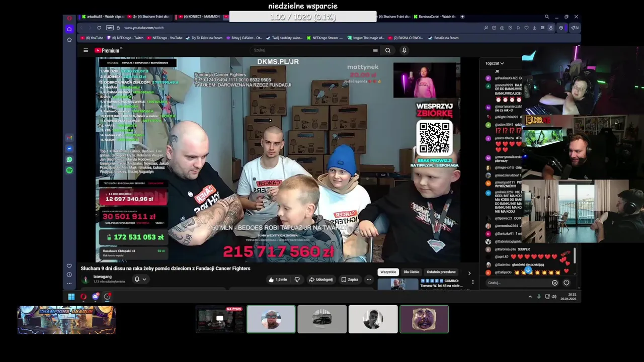Search tabs using magnifier in tab bar
This screenshot has height=362, width=644.
click(547, 17)
